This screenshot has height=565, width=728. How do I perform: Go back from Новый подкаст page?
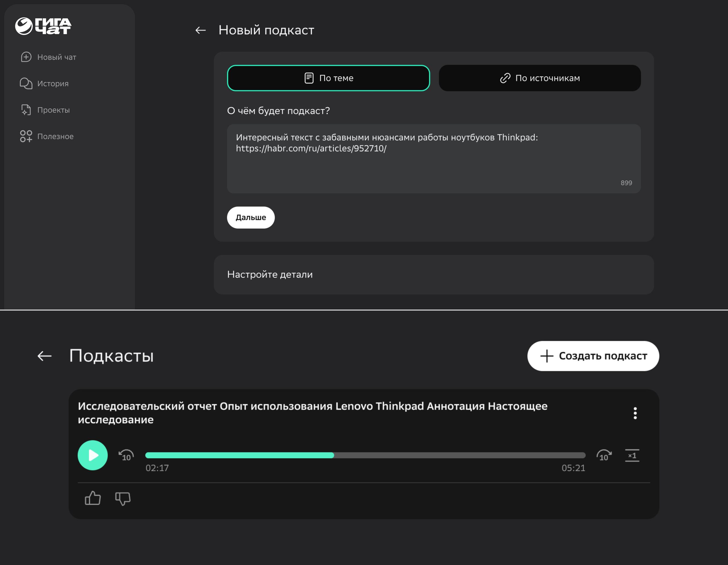(200, 30)
